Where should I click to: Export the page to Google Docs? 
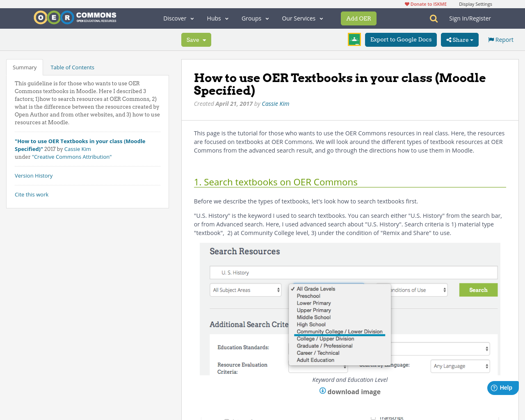tap(401, 39)
